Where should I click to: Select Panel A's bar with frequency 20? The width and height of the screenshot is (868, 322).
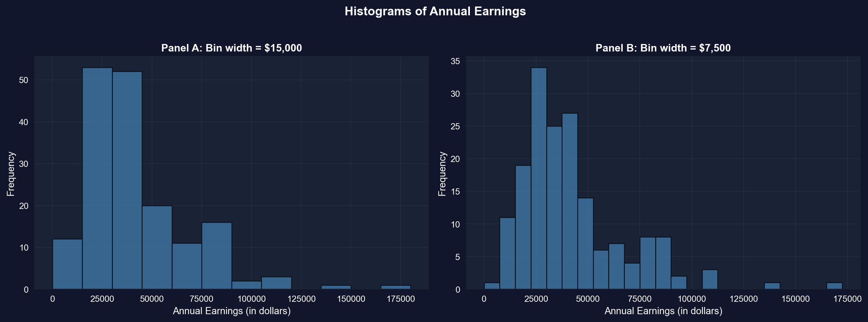pyautogui.click(x=157, y=247)
